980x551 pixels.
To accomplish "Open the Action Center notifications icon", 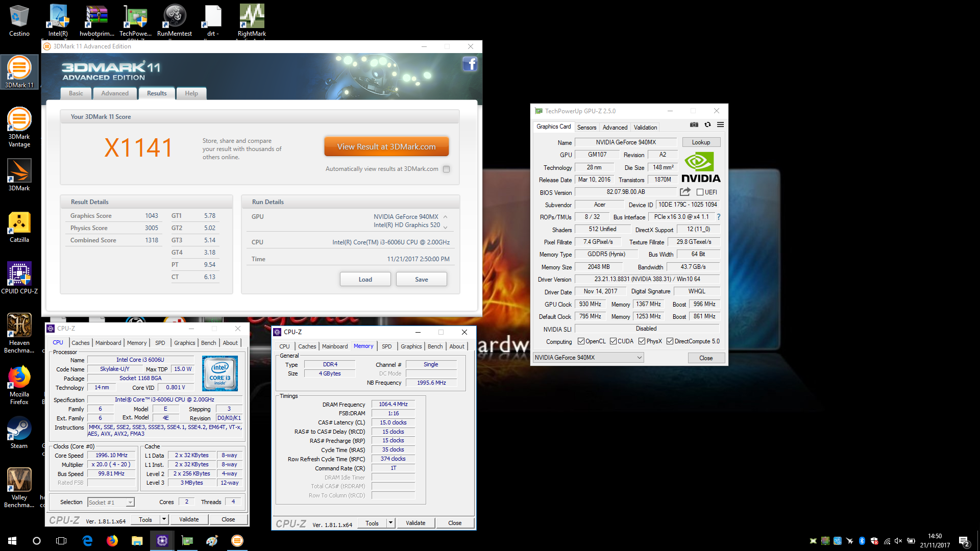I will (x=964, y=541).
